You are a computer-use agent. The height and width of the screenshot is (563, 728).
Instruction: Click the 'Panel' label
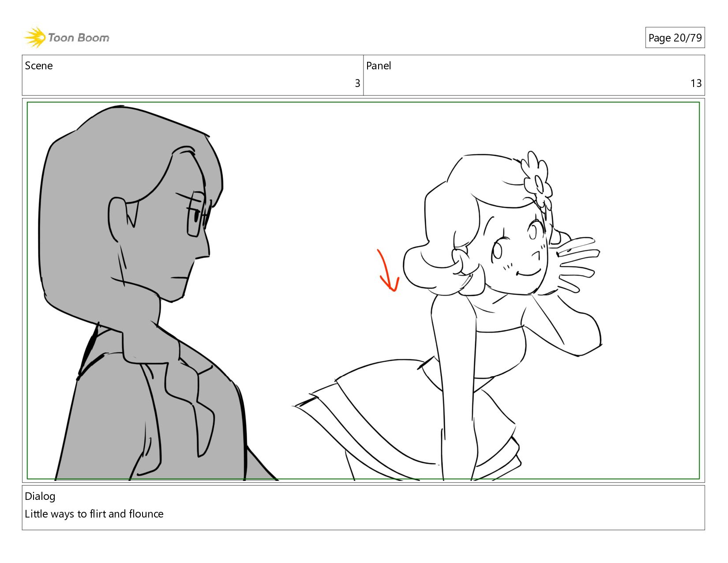click(379, 66)
